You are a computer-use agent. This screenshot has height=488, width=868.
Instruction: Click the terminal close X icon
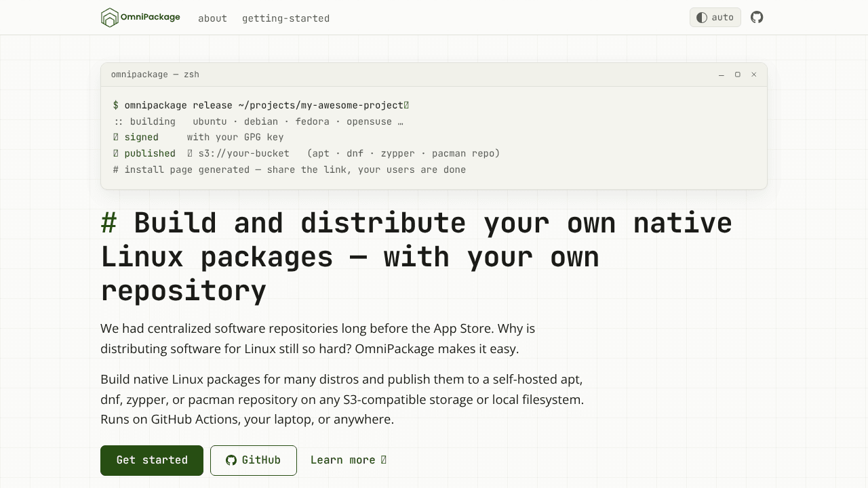point(753,75)
